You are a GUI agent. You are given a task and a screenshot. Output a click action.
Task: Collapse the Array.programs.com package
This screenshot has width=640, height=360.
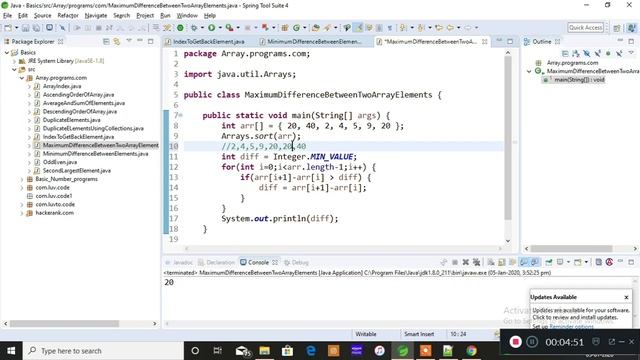tap(22, 78)
